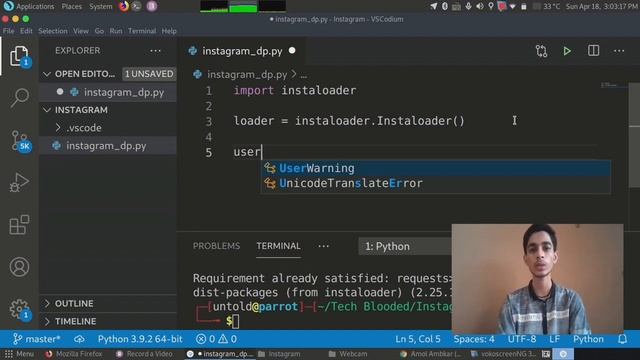Click the instagram_dp.py editor tab

pos(242,51)
